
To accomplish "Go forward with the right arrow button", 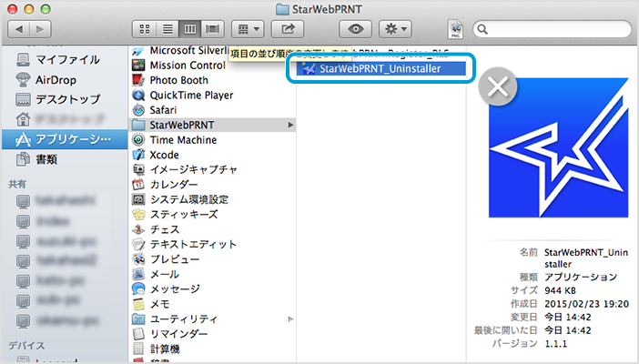I will [x=40, y=29].
